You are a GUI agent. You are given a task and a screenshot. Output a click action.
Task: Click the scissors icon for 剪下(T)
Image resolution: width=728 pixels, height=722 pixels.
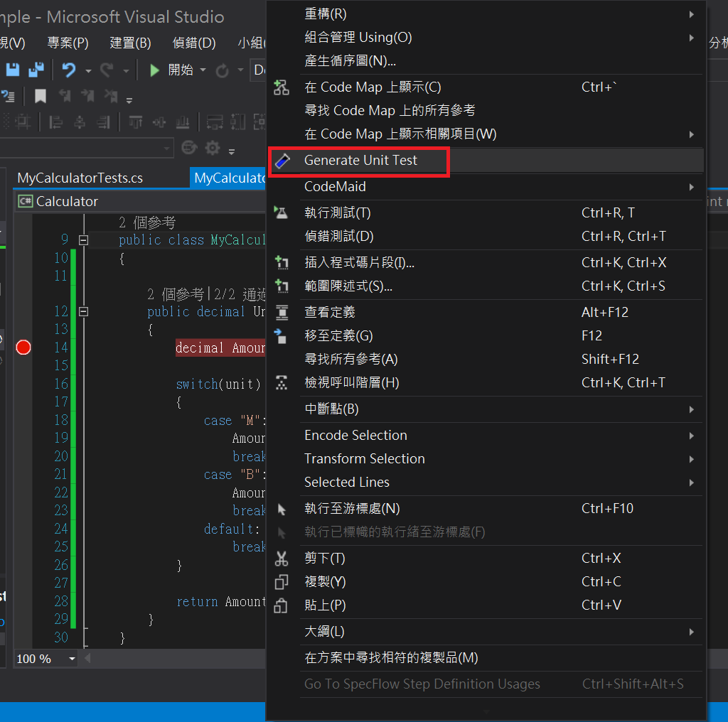click(x=282, y=559)
